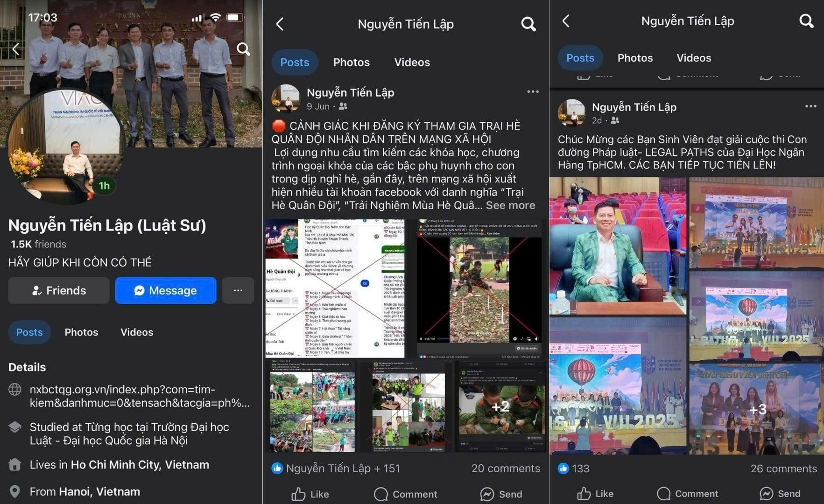Click the Friends icon button
The height and width of the screenshot is (504, 824).
point(58,290)
